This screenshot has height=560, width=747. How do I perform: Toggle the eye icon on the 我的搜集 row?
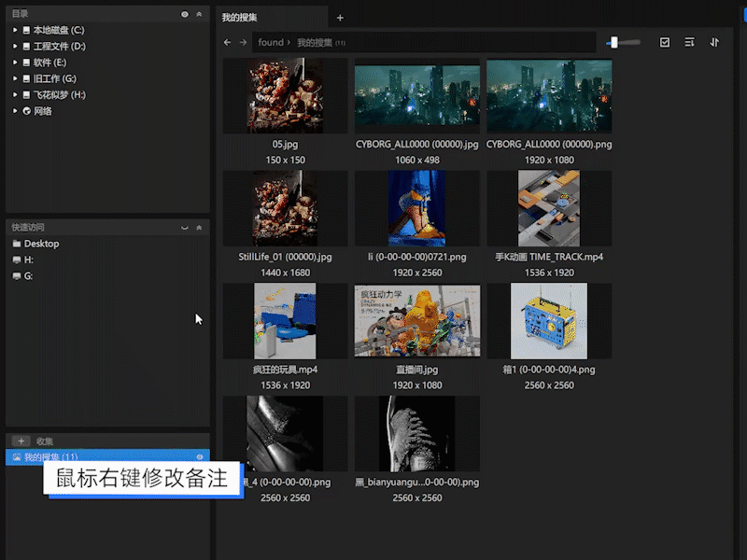click(200, 457)
